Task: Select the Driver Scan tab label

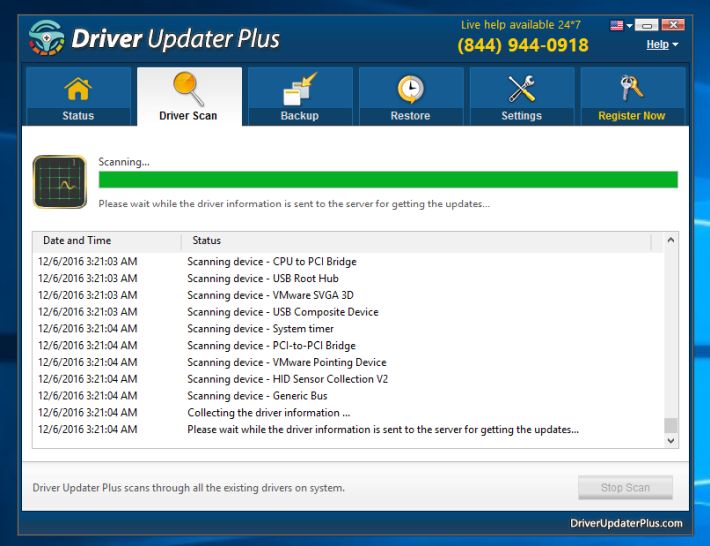Action: tap(188, 116)
